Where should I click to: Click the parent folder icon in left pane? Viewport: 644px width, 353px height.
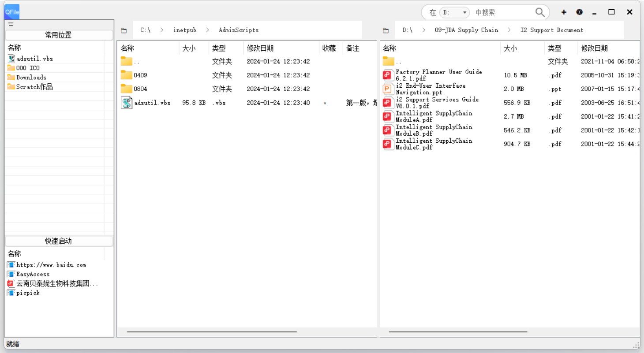(127, 61)
